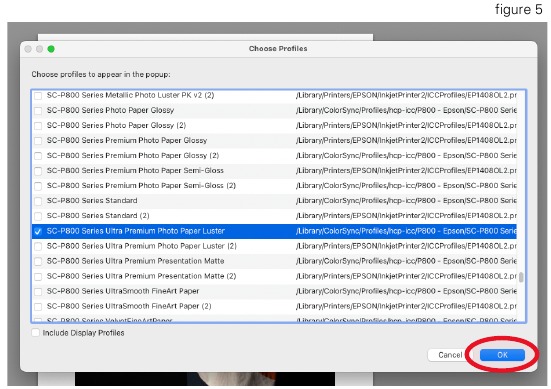Tick UltraSmooth FineArt Paper (2) checkbox

pyautogui.click(x=38, y=307)
